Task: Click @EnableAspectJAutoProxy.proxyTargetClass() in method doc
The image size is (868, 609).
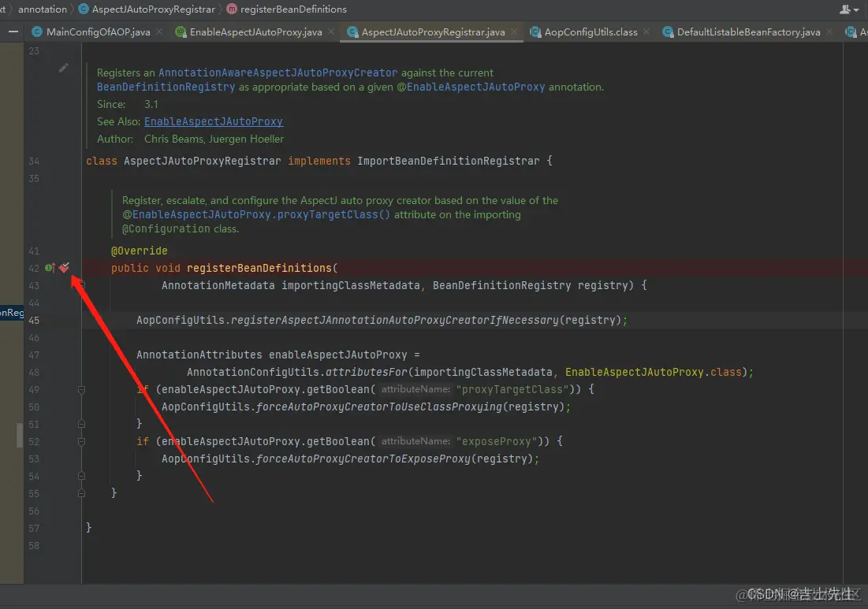Action: pyautogui.click(x=256, y=214)
